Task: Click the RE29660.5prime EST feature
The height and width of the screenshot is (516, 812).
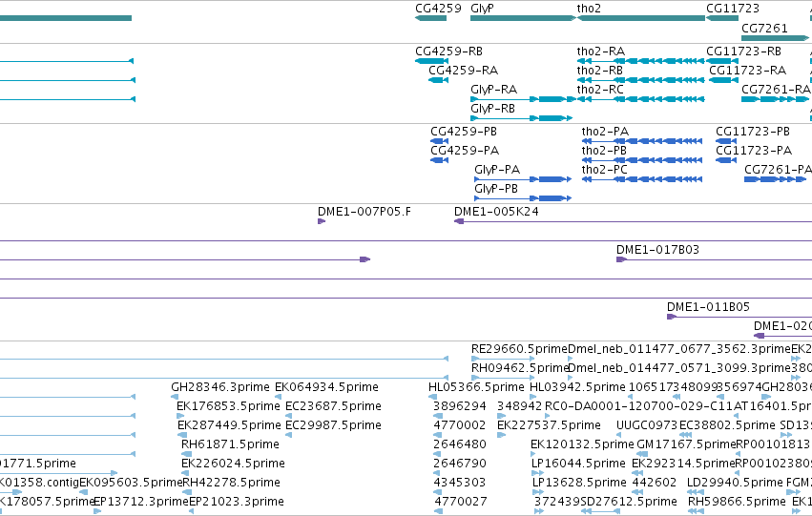Action: click(502, 358)
